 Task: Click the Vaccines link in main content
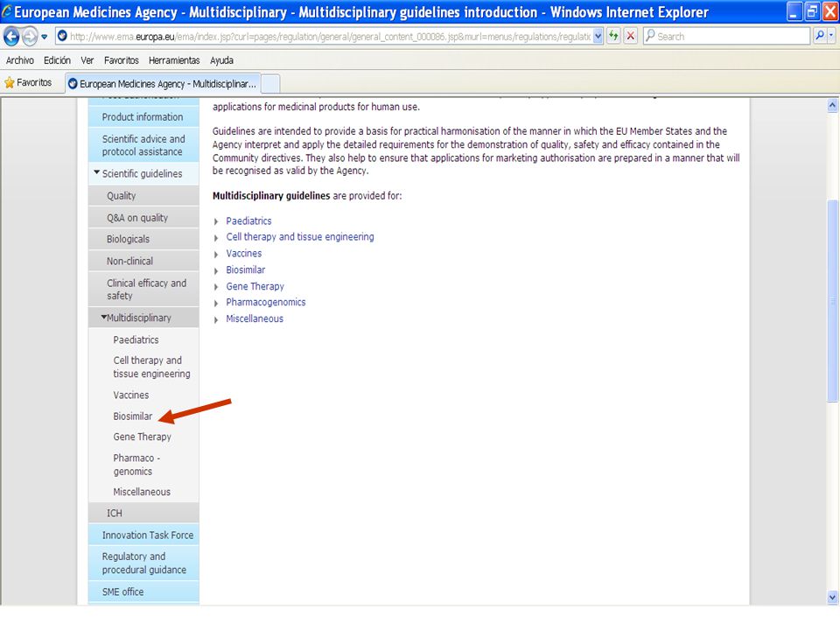244,254
